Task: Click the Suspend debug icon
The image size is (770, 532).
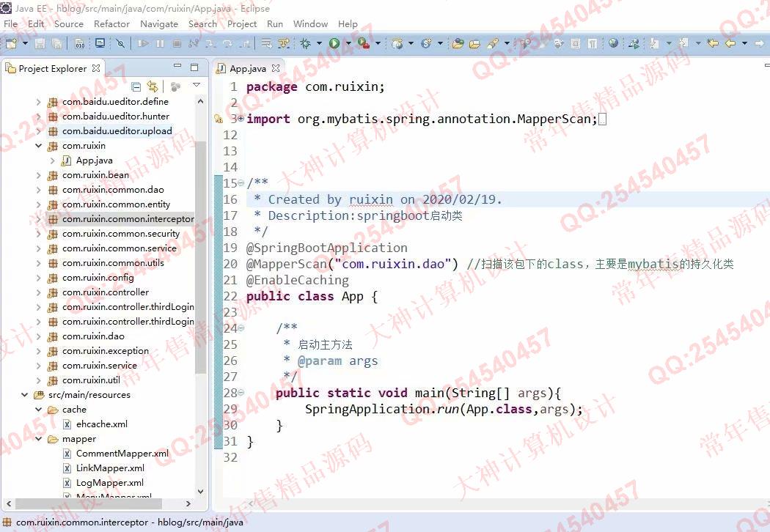Action: (160, 44)
